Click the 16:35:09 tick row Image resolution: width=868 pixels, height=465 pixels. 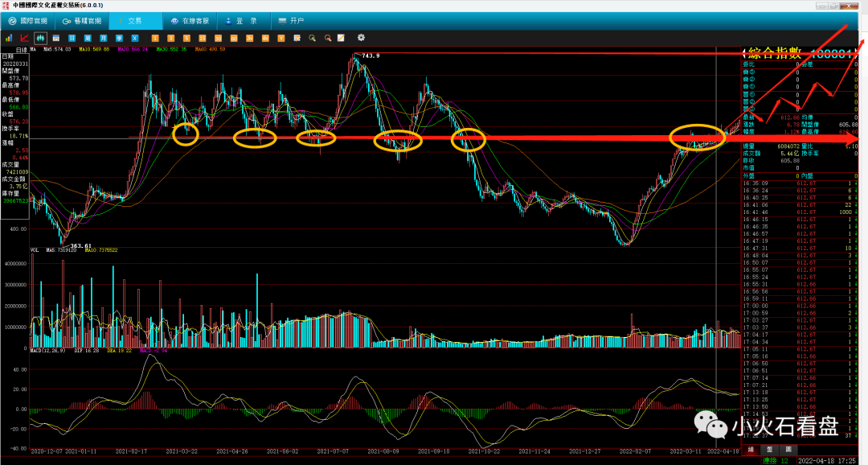800,183
